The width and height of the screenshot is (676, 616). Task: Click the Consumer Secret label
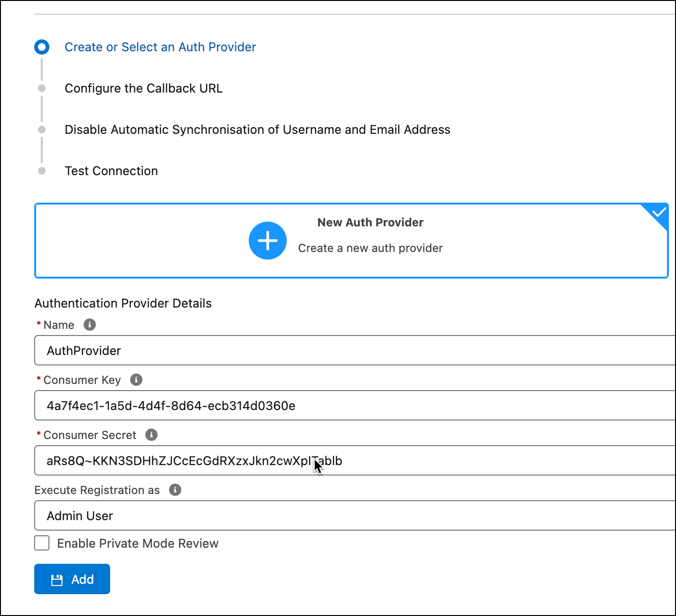pyautogui.click(x=90, y=435)
